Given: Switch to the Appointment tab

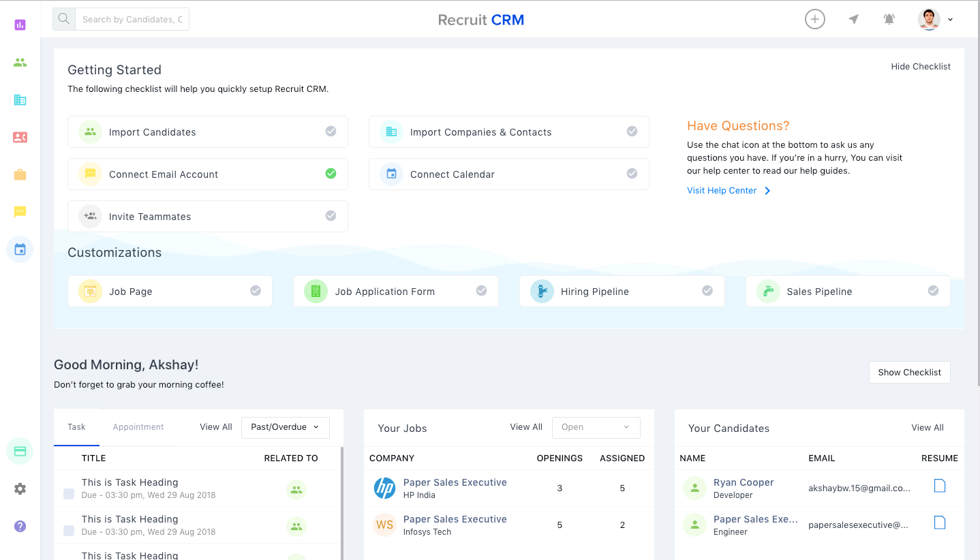Looking at the screenshot, I should point(138,427).
